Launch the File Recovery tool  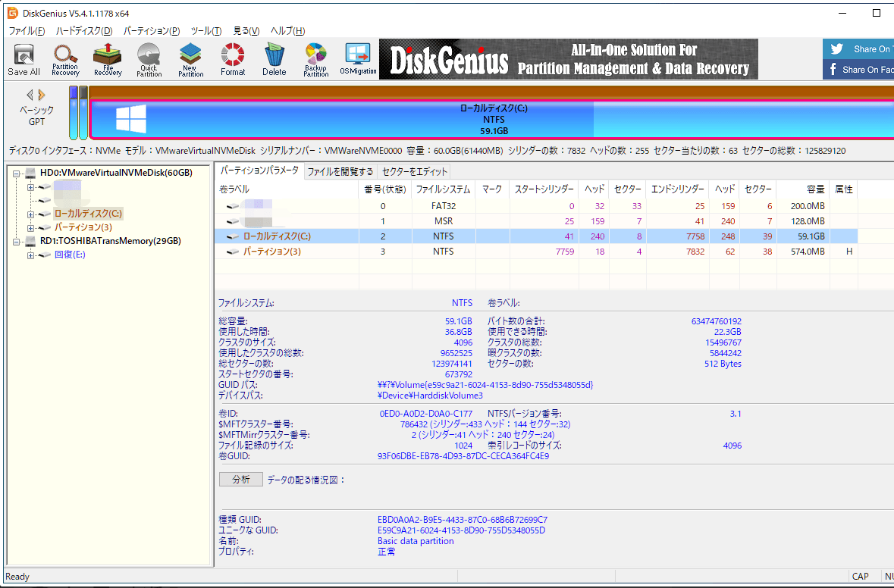tap(108, 59)
